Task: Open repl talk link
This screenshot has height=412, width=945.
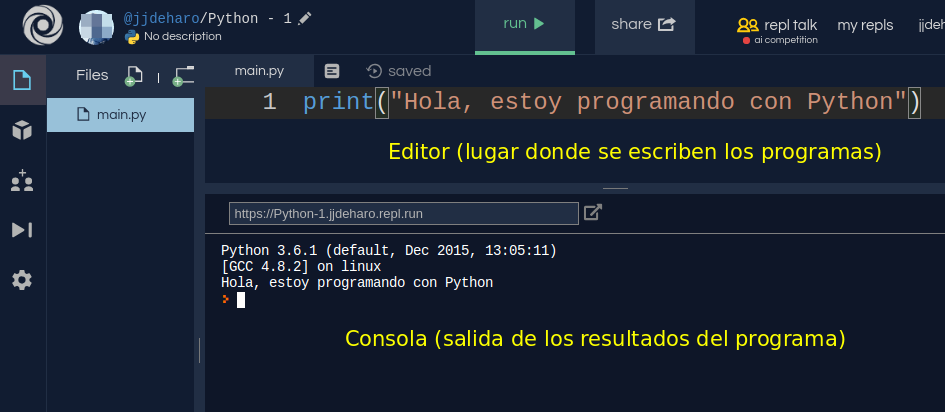Action: (779, 25)
